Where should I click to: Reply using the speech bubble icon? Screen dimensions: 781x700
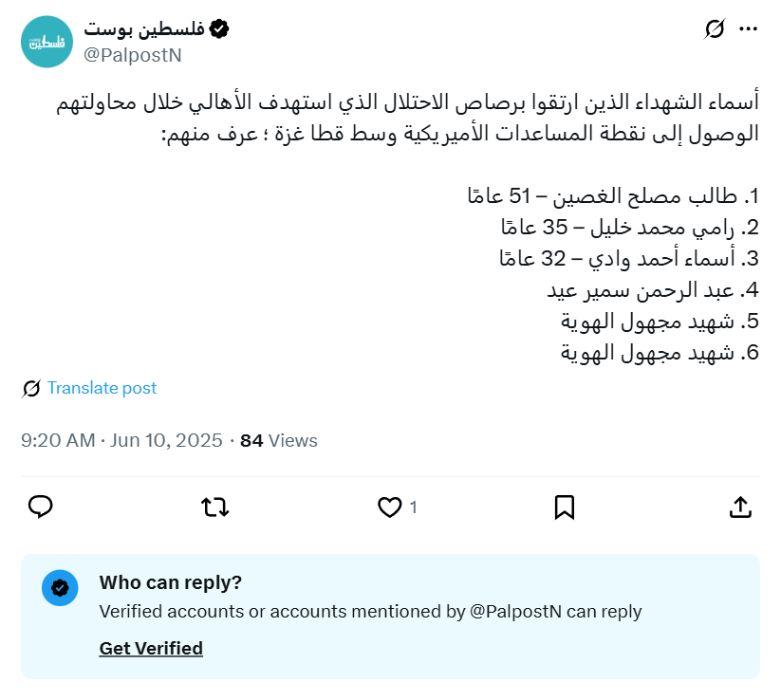point(40,507)
